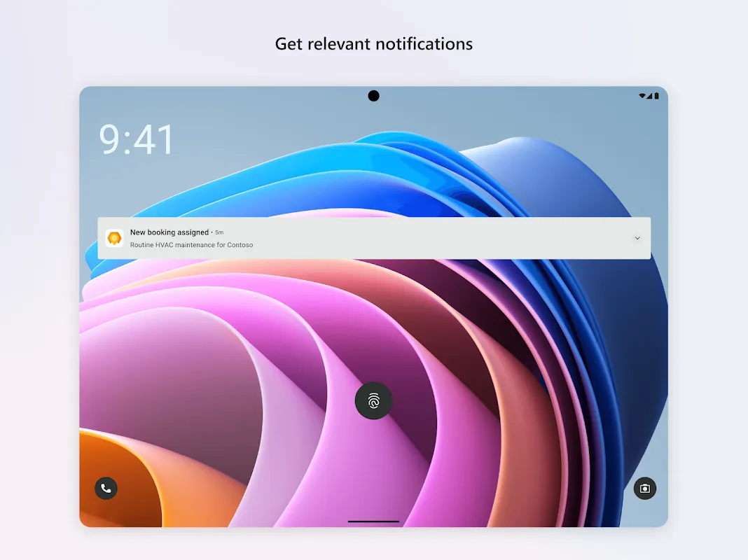Tap the cellular signal status icon
This screenshot has width=748, height=560.
pos(649,96)
